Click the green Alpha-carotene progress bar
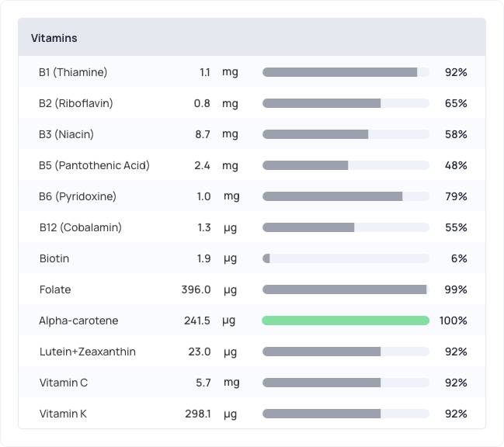Image resolution: width=504 pixels, height=447 pixels. click(x=346, y=321)
